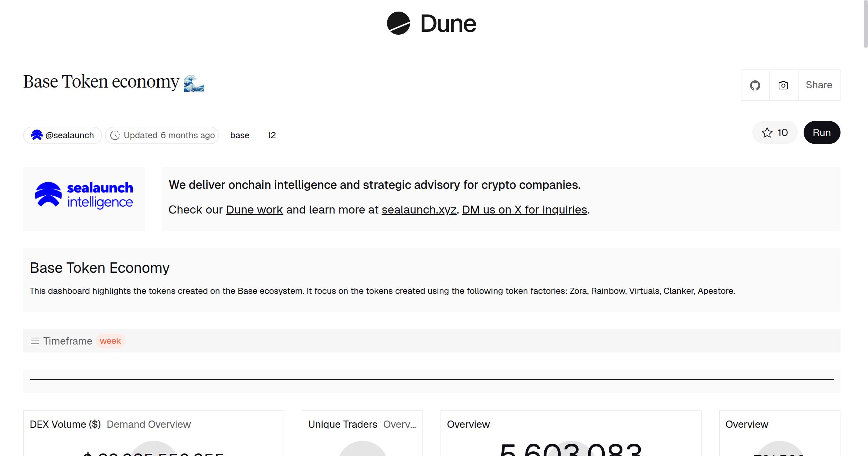The height and width of the screenshot is (456, 868).
Task: Open the @sealaunch profile avatar icon
Action: tap(37, 135)
